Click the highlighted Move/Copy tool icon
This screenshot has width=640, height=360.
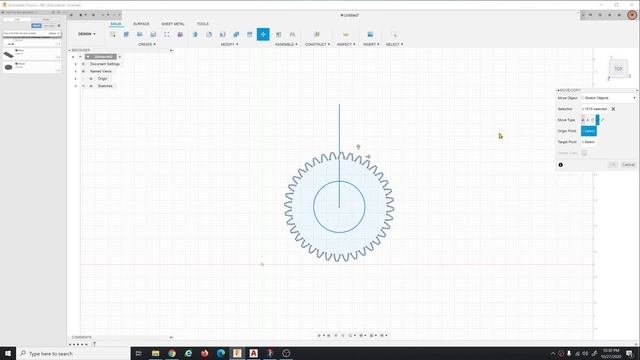click(x=263, y=34)
